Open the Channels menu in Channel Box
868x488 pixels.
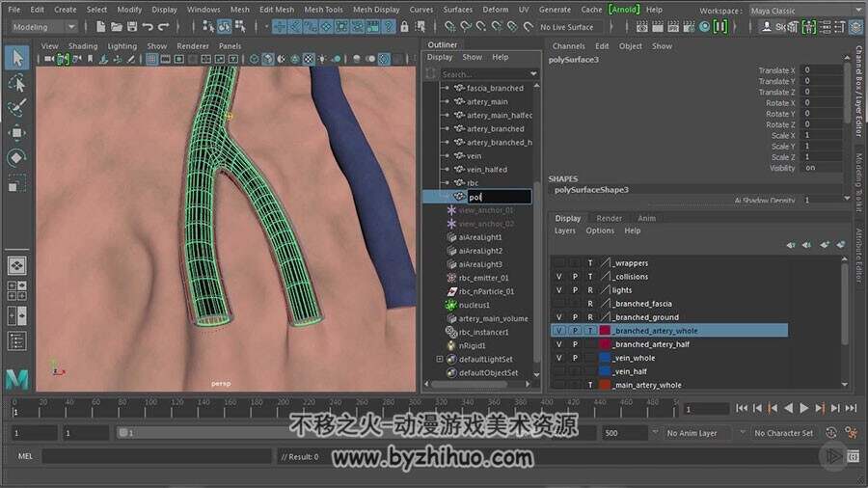568,46
